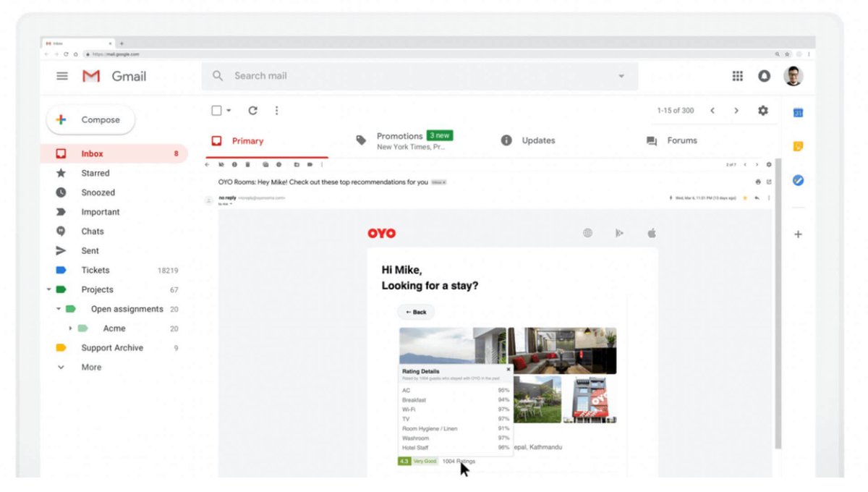
Task: Delete the email with the trash icon
Action: [x=247, y=164]
